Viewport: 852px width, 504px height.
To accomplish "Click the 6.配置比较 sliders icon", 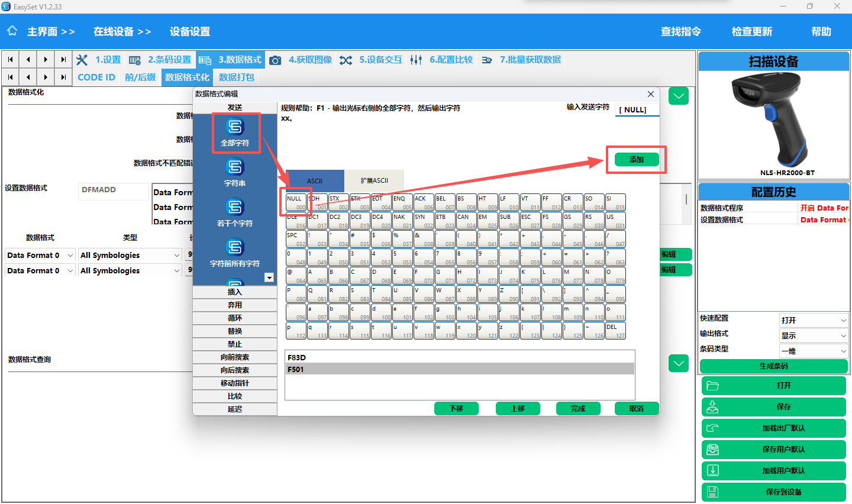I will click(416, 60).
